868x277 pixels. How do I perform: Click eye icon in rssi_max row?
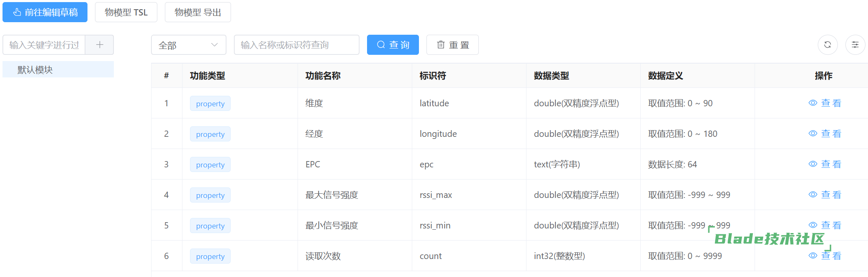[813, 195]
